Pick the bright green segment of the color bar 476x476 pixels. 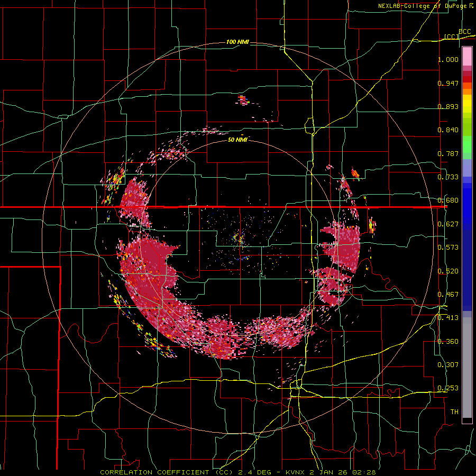467,144
